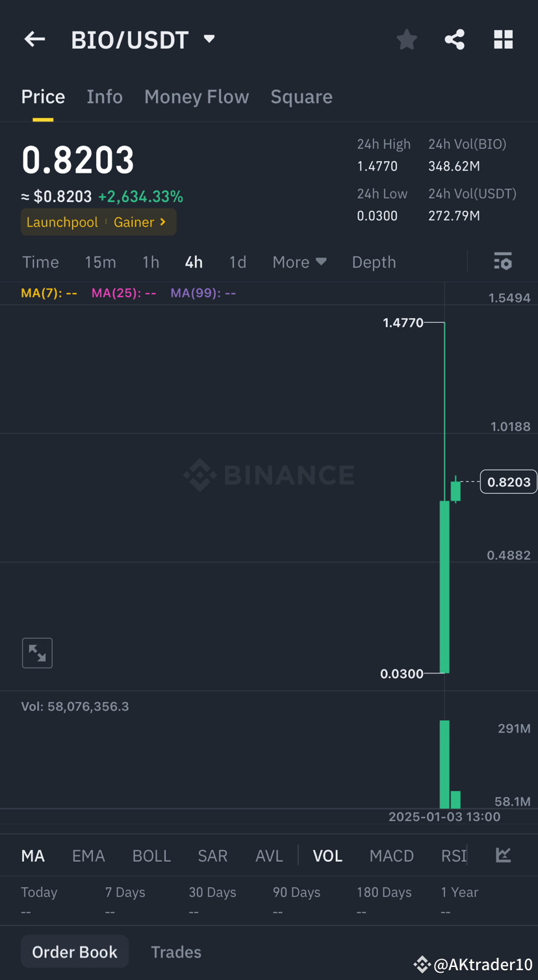The height and width of the screenshot is (980, 538).
Task: Expand chart to fullscreen icon
Action: (x=37, y=653)
